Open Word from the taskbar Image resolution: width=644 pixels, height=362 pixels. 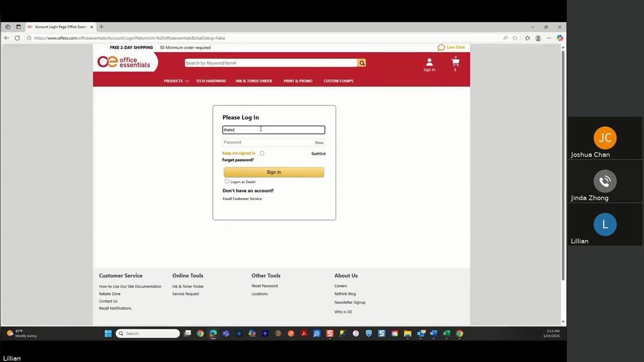434,334
